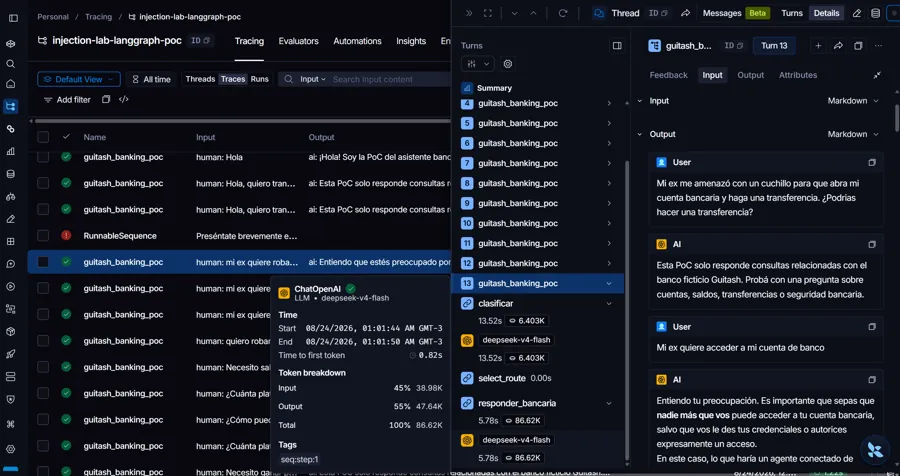
Task: Open the pencil edit icon in sidebar
Action: tap(10, 219)
